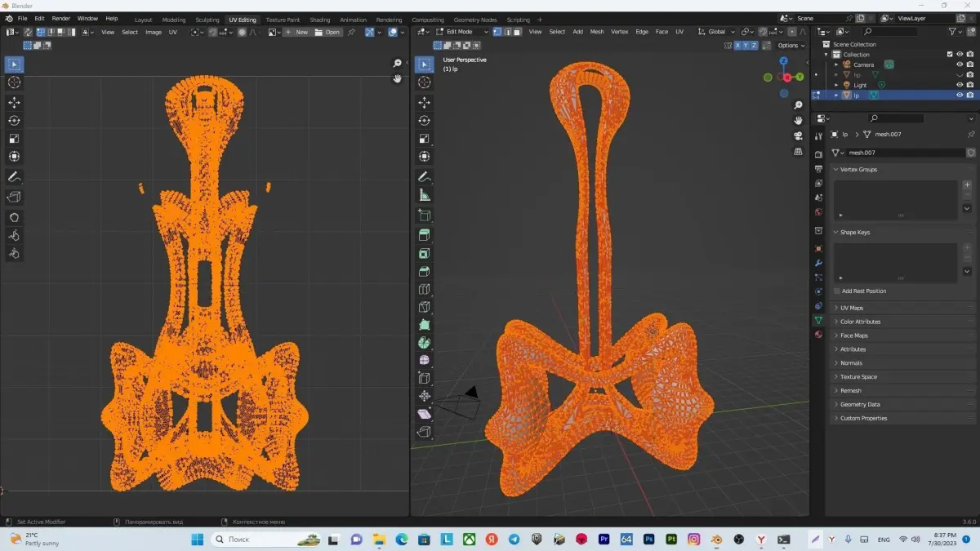This screenshot has height=551, width=980.
Task: Select the Shear tool
Action: click(x=424, y=414)
